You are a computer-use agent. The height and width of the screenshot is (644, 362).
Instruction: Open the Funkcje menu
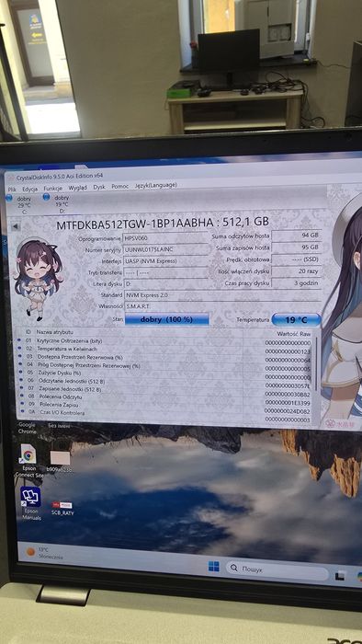(53, 188)
